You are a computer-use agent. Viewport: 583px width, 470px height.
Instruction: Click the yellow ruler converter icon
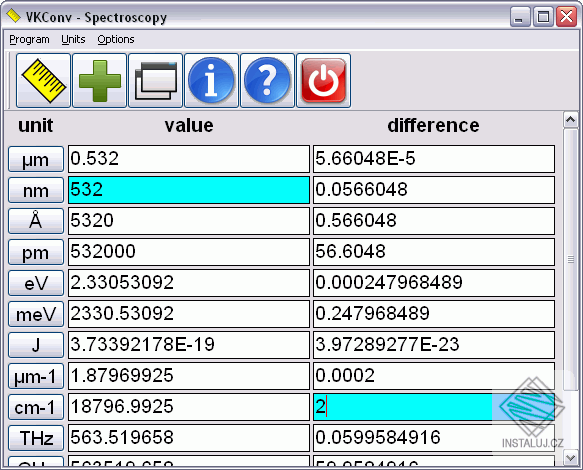tap(43, 80)
